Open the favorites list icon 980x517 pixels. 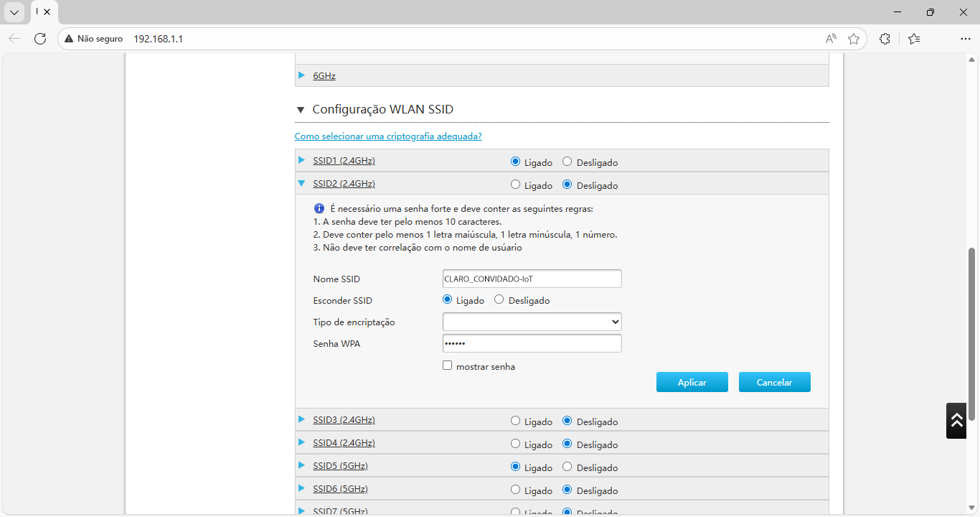(914, 39)
